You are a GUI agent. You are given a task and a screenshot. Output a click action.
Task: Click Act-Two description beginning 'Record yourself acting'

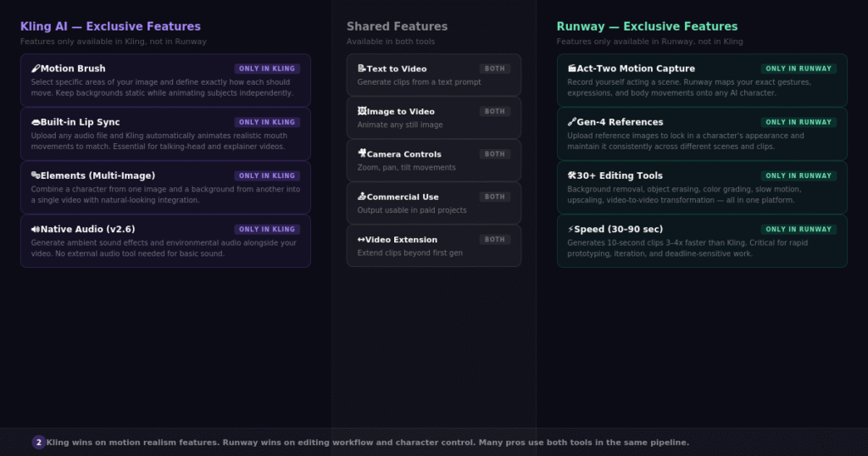coord(689,87)
